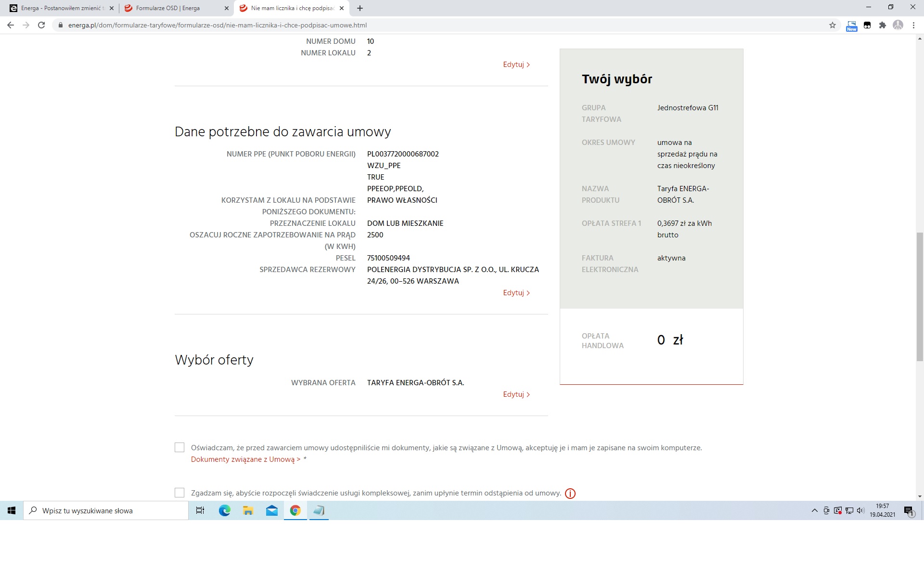Open the notification center
The width and height of the screenshot is (924, 587).
[909, 511]
